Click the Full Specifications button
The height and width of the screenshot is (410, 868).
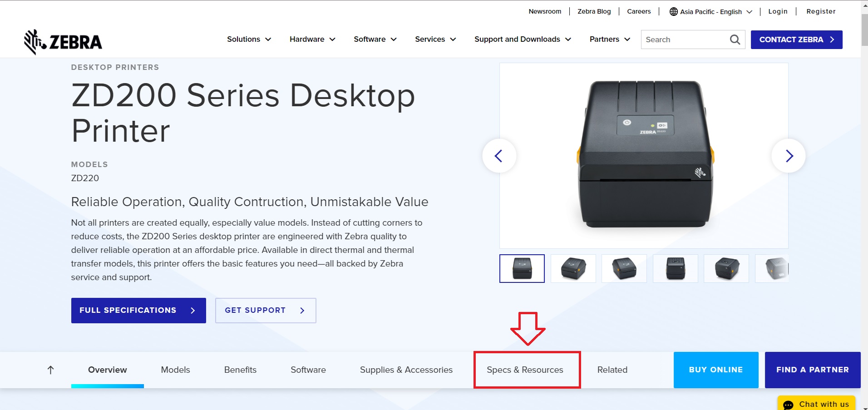click(138, 310)
